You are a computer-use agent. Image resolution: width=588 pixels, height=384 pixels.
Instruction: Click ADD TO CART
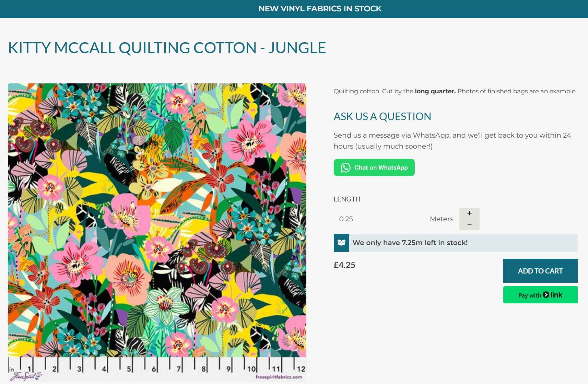pos(540,271)
